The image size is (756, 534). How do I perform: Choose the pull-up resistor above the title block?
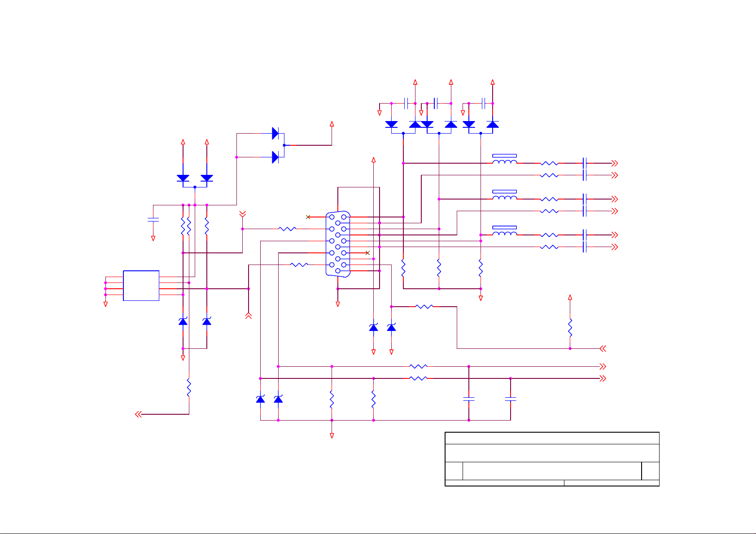pyautogui.click(x=570, y=328)
